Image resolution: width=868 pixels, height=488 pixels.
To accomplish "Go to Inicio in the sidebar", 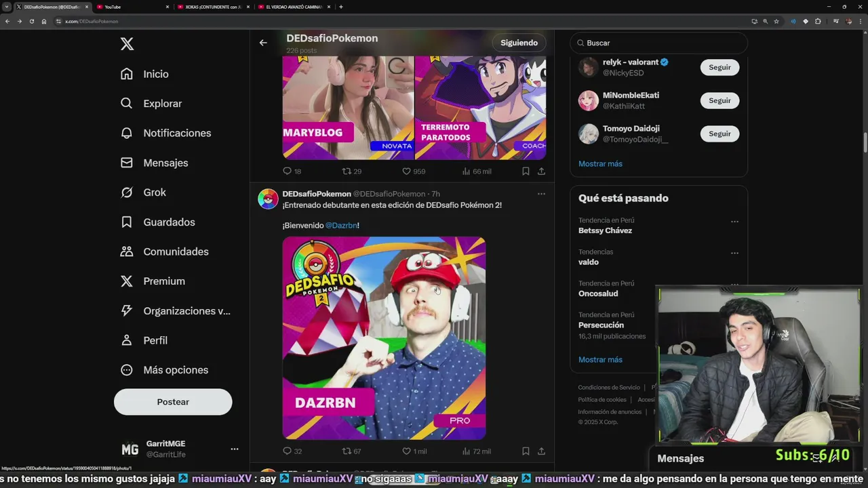I will tap(144, 74).
